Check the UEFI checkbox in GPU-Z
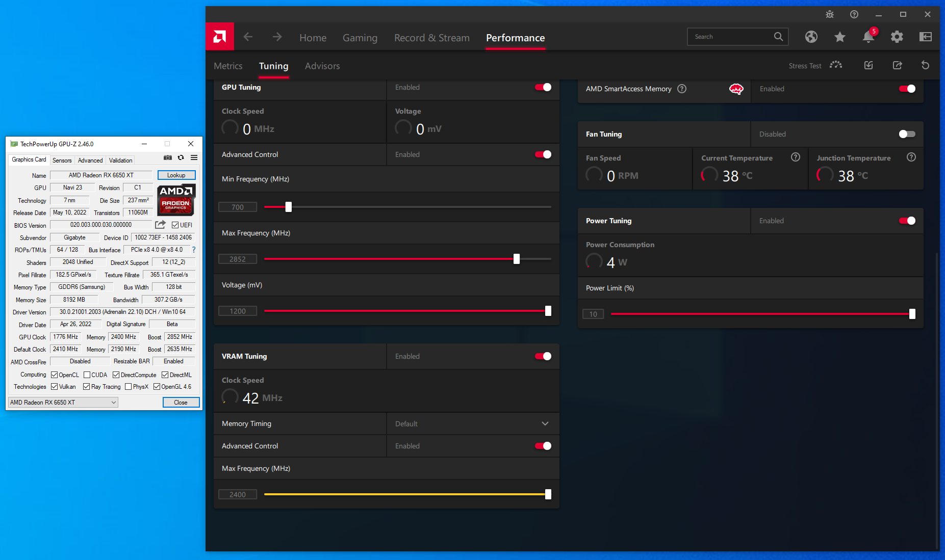The image size is (945, 560). (x=175, y=225)
